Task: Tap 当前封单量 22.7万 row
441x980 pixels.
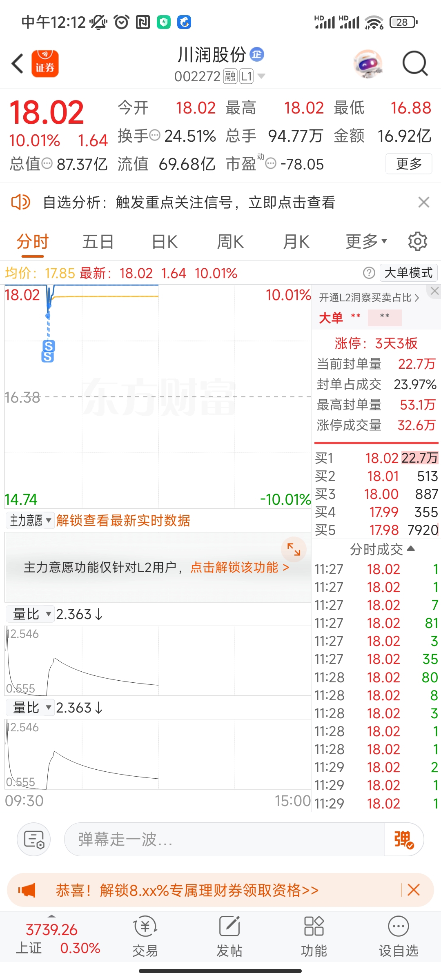Action: click(x=376, y=364)
